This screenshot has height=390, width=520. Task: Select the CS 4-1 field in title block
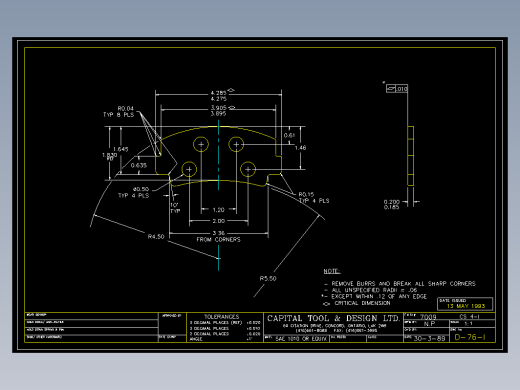(469, 316)
